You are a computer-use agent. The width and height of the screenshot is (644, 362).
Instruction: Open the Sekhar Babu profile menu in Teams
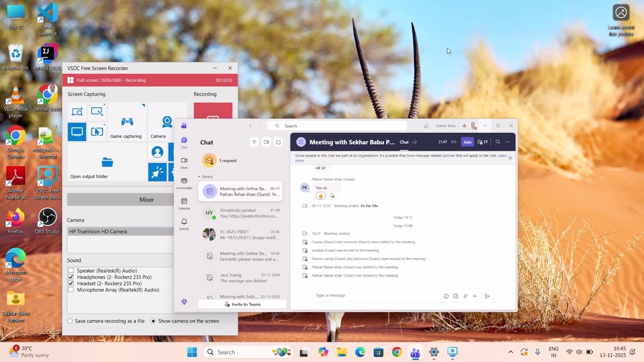[473, 126]
